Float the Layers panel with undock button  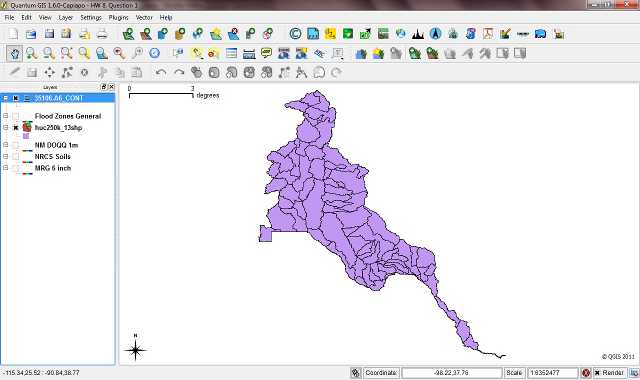click(x=104, y=87)
